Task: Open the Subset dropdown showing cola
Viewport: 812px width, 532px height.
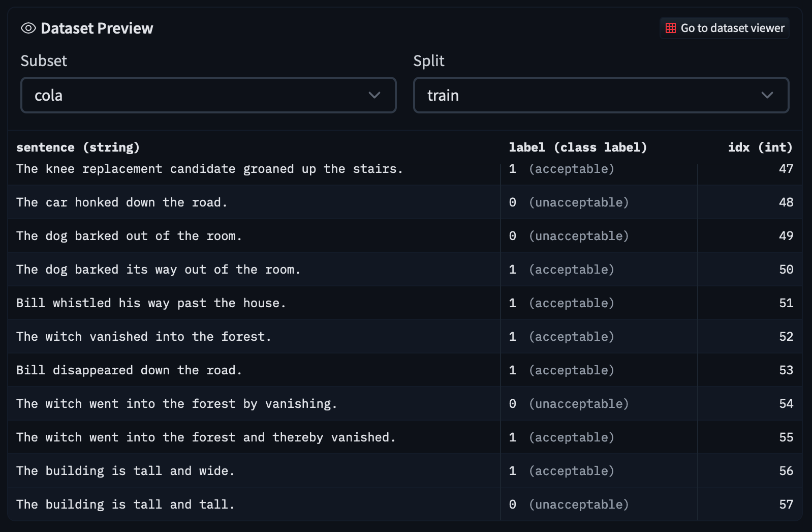Action: point(208,95)
